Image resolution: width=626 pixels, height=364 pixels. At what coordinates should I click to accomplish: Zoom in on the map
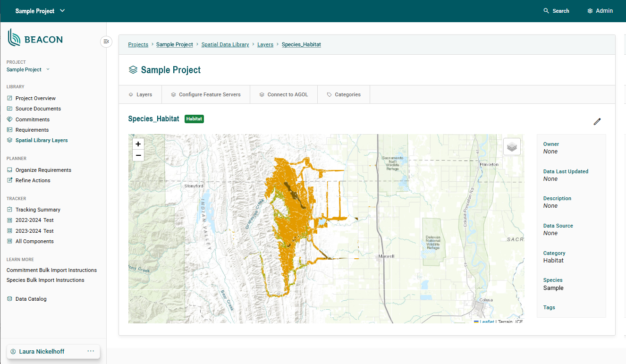click(138, 144)
